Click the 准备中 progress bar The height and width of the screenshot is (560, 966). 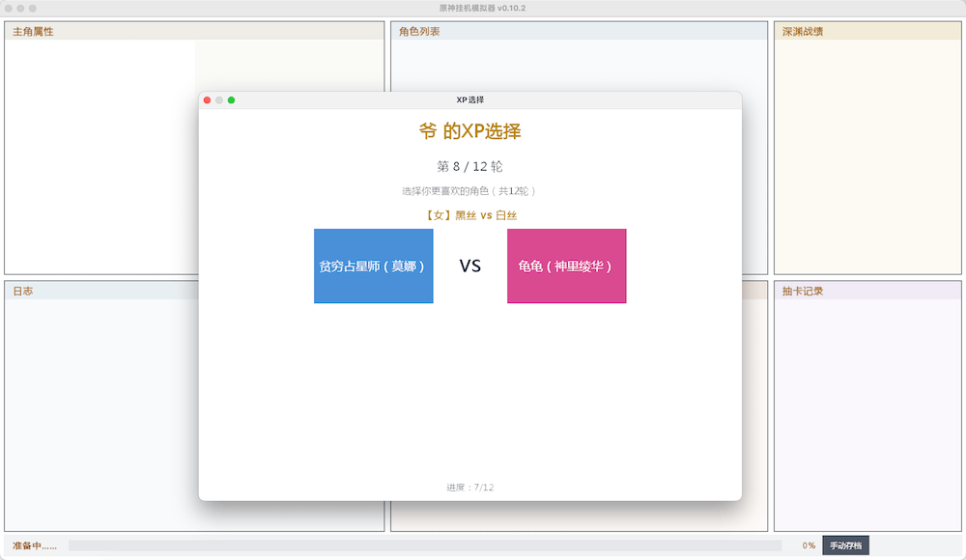click(425, 546)
